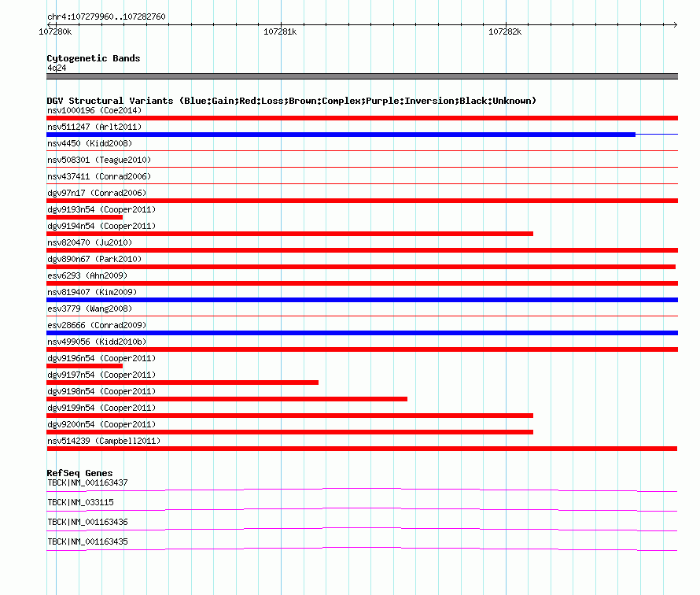Select nsv499056 (Kidd2010b) label
Screen dimensions: 700x595
pyautogui.click(x=97, y=342)
